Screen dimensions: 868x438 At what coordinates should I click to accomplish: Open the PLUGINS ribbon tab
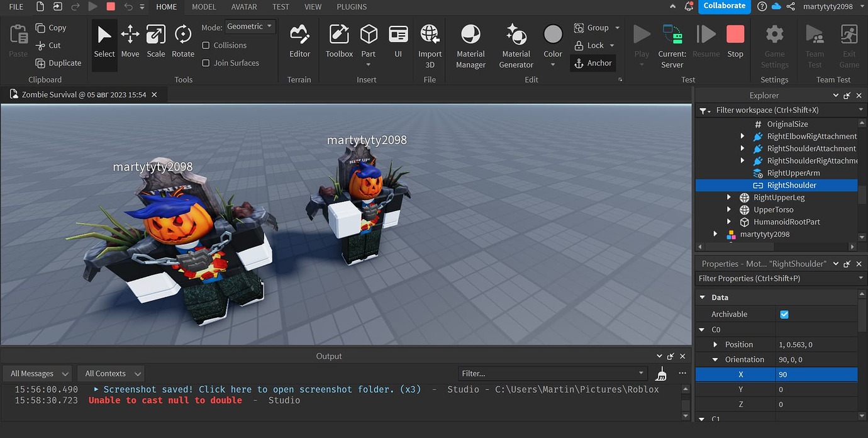click(x=351, y=7)
